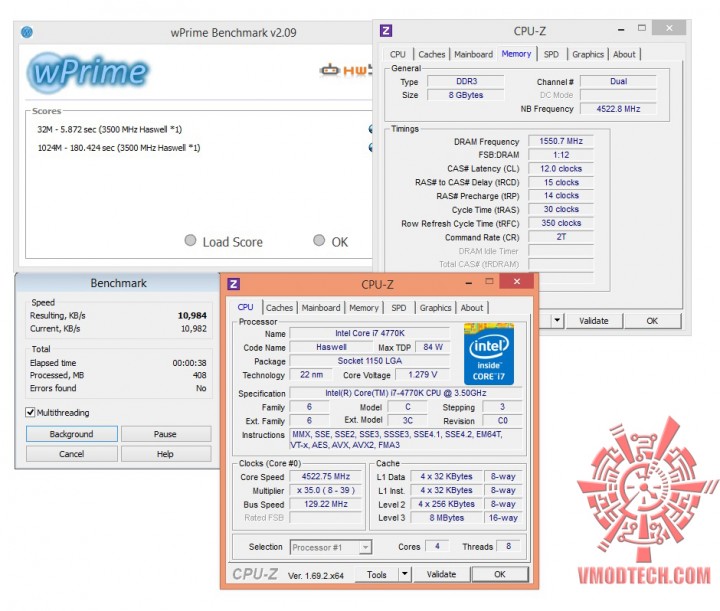Viewport: 720px width, 611px height.
Task: Click the submit icon beside 32M score
Action: click(370, 129)
